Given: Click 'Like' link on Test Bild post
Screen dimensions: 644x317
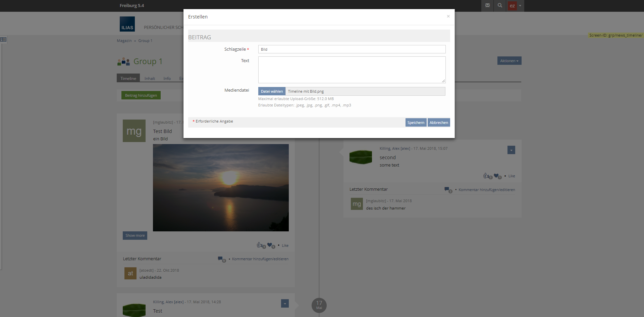Looking at the screenshot, I should (285, 245).
